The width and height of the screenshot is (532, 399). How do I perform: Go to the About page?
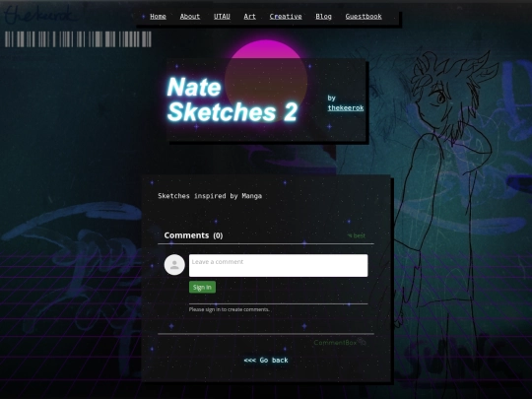pos(190,17)
